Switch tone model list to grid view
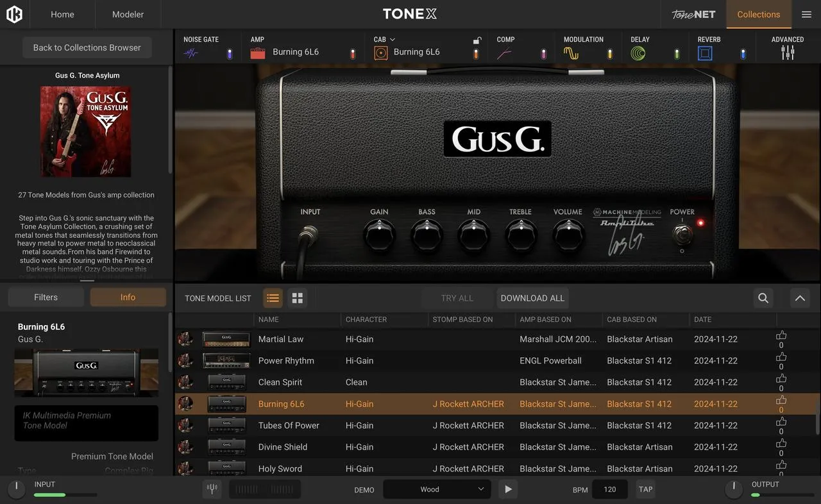 pos(297,298)
